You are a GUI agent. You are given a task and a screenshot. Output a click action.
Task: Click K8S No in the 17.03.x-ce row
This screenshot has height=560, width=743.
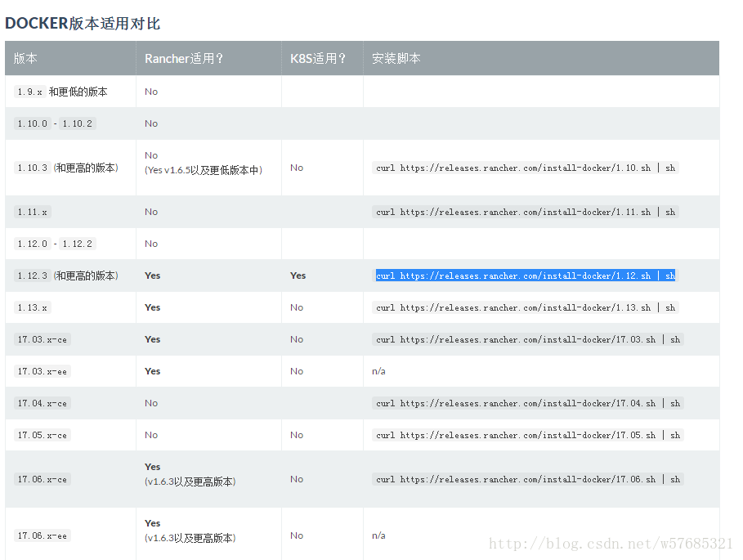pyautogui.click(x=297, y=339)
